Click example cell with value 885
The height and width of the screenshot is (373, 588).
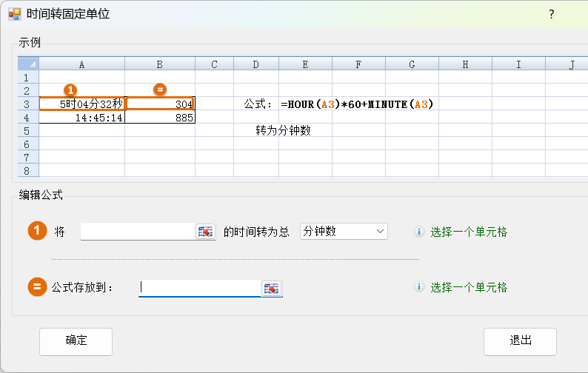[160, 118]
